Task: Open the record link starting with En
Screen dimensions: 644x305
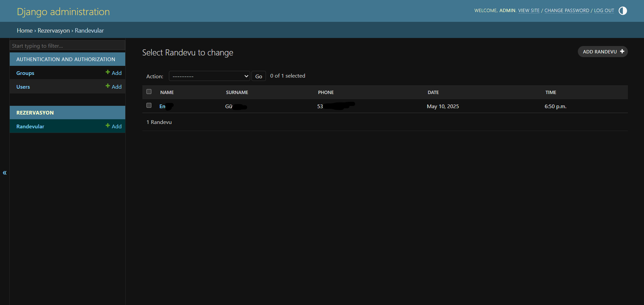Action: pos(163,106)
